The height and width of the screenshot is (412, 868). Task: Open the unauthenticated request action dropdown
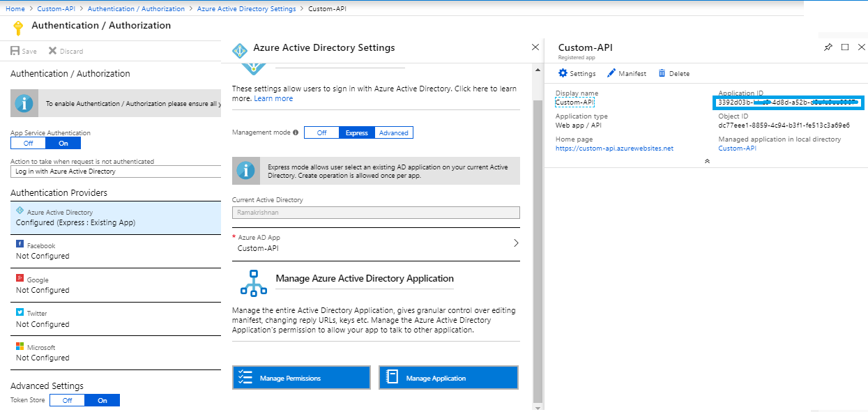pyautogui.click(x=116, y=171)
